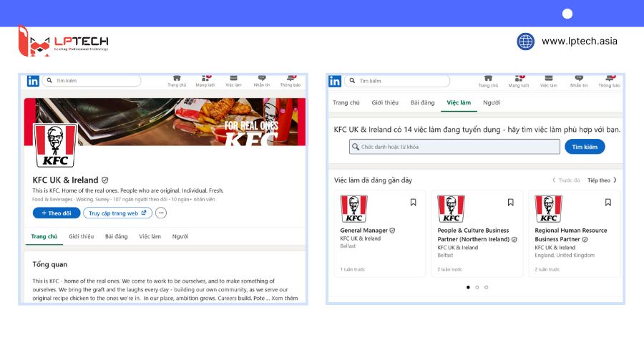Image resolution: width=644 pixels, height=358 pixels.
Task: Open Thông báo notifications bell in right panel
Action: click(x=609, y=80)
